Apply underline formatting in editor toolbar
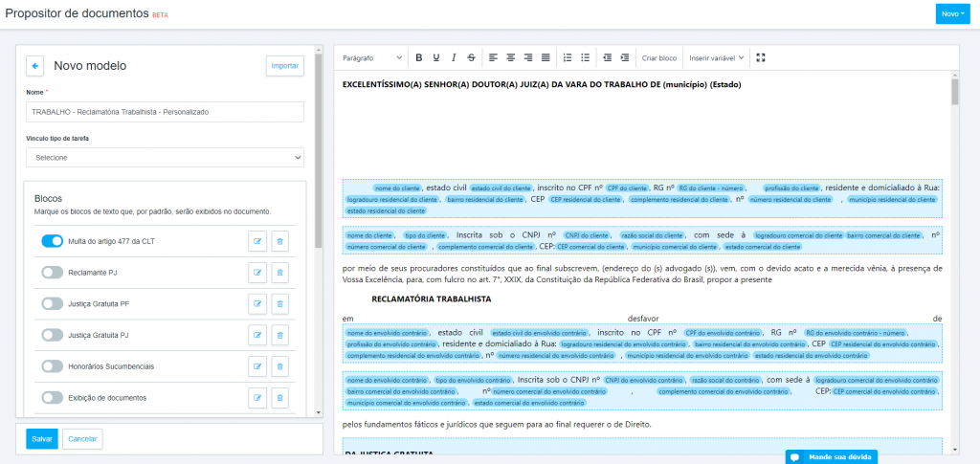The height and width of the screenshot is (464, 980). pyautogui.click(x=436, y=57)
